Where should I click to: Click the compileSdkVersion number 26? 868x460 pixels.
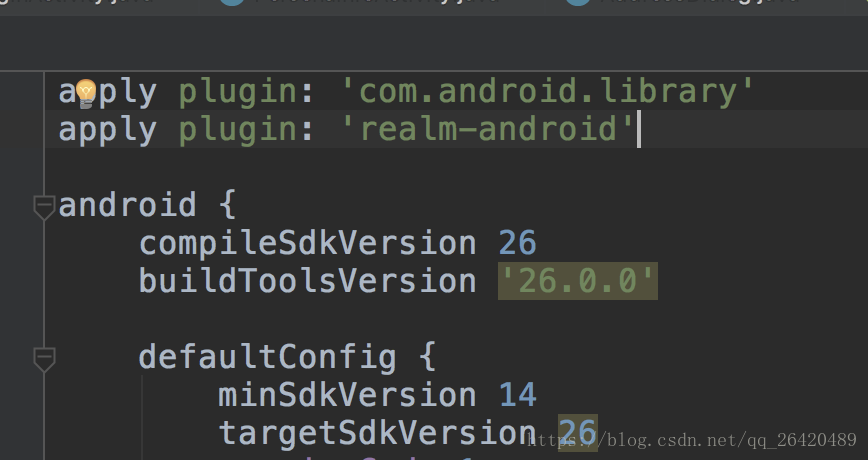518,244
